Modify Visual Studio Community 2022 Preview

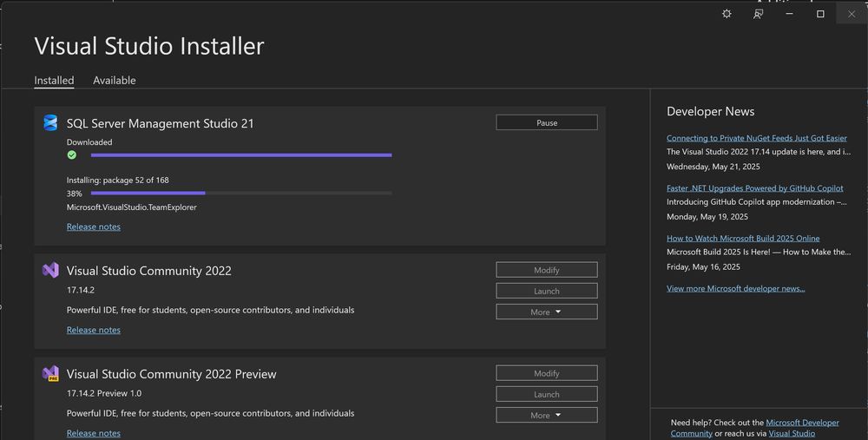pos(546,373)
